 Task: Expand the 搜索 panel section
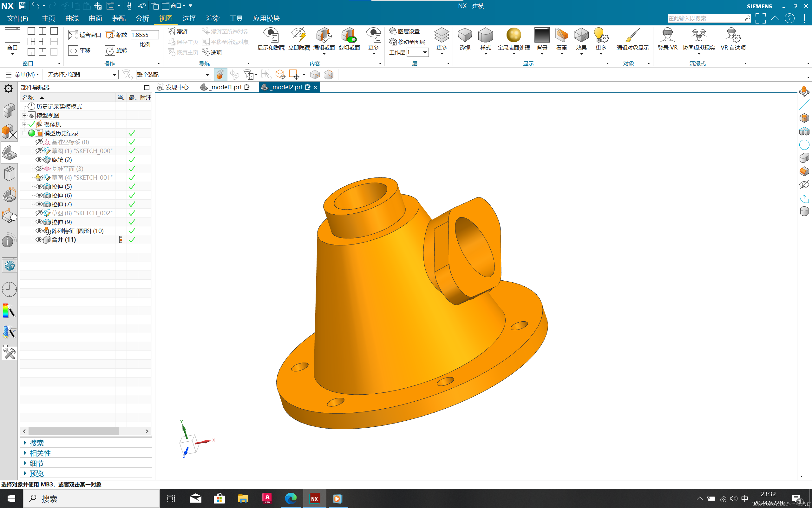(x=36, y=443)
